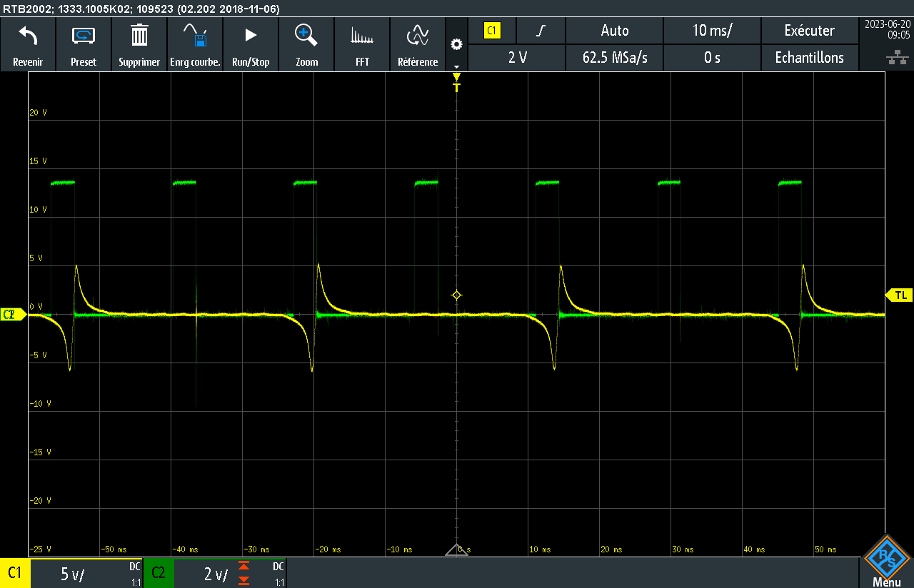Viewport: 914px width, 588px height.
Task: Toggle channel C2 on or off
Action: [158, 572]
